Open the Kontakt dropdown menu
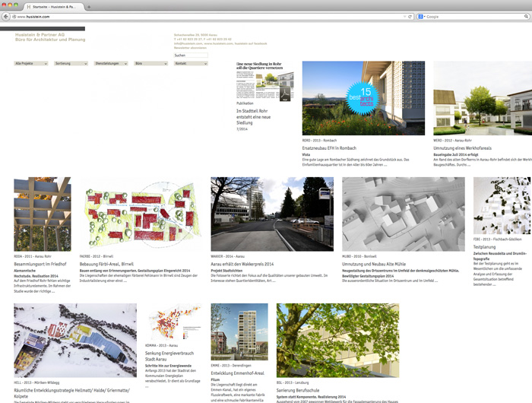This screenshot has width=532, height=403. click(190, 64)
